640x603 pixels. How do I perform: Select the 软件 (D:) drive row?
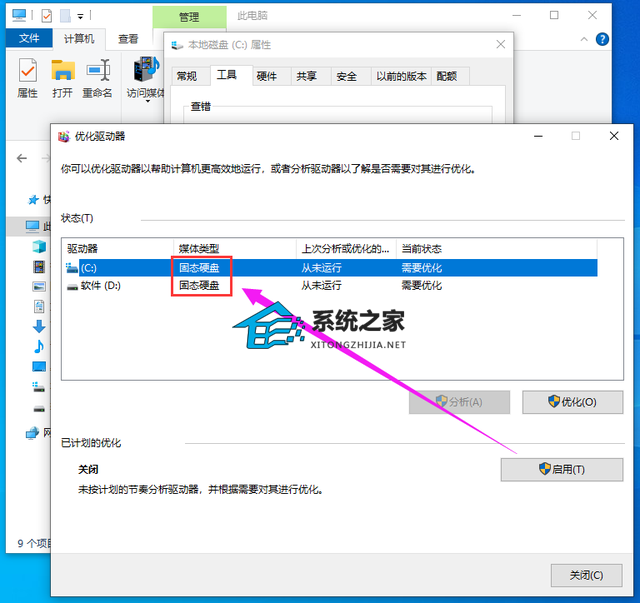pyautogui.click(x=331, y=285)
